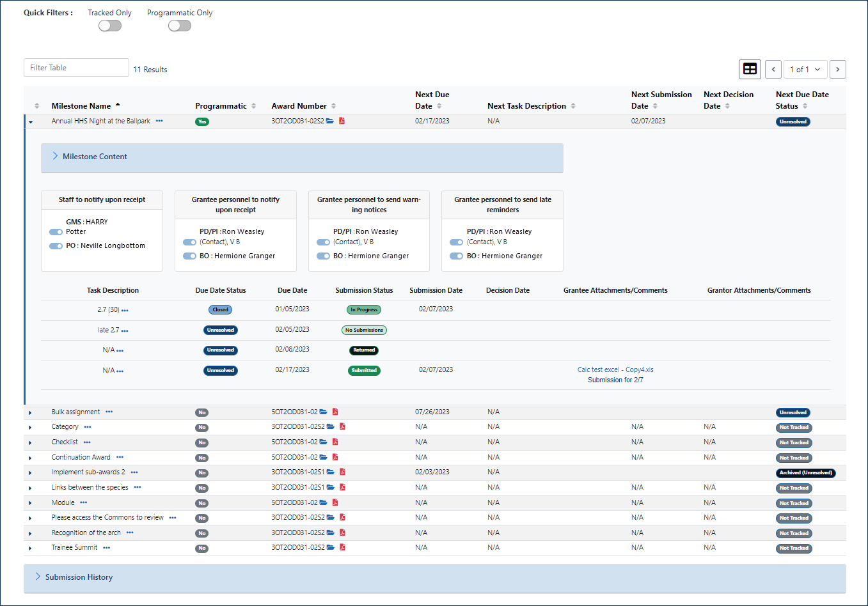Click the Returned submission status badge
The height and width of the screenshot is (606, 868).
click(364, 350)
